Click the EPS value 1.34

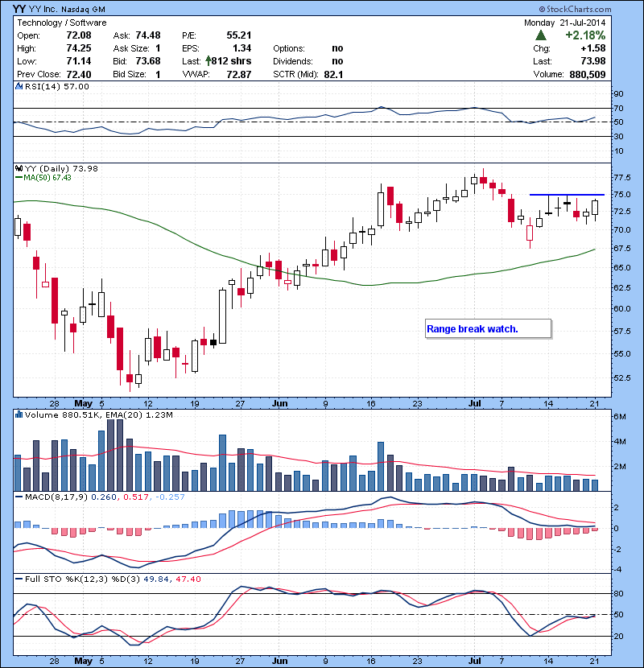[x=242, y=48]
